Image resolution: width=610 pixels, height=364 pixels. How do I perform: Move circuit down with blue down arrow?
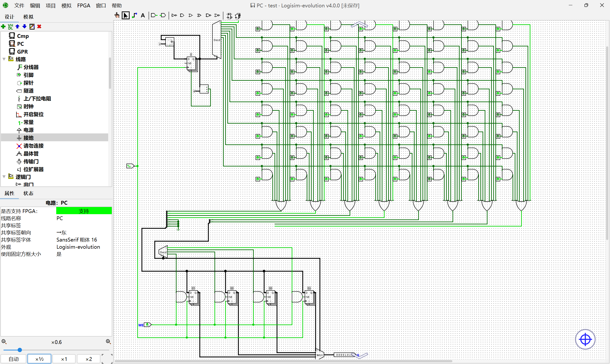(x=24, y=26)
